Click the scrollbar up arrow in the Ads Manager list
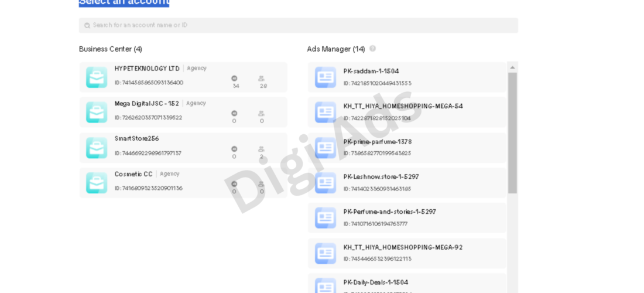Screen dimensions: 644x293 click(513, 67)
